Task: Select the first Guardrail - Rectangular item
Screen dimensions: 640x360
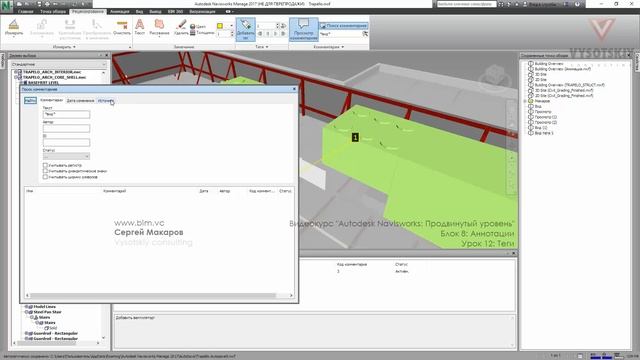Action: pos(56,333)
